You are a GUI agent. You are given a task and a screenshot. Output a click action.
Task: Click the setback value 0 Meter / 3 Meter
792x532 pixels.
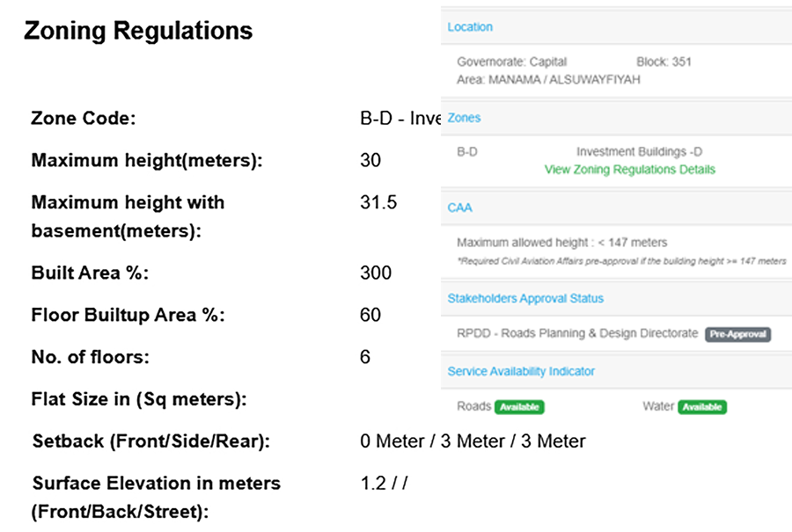[x=473, y=441]
